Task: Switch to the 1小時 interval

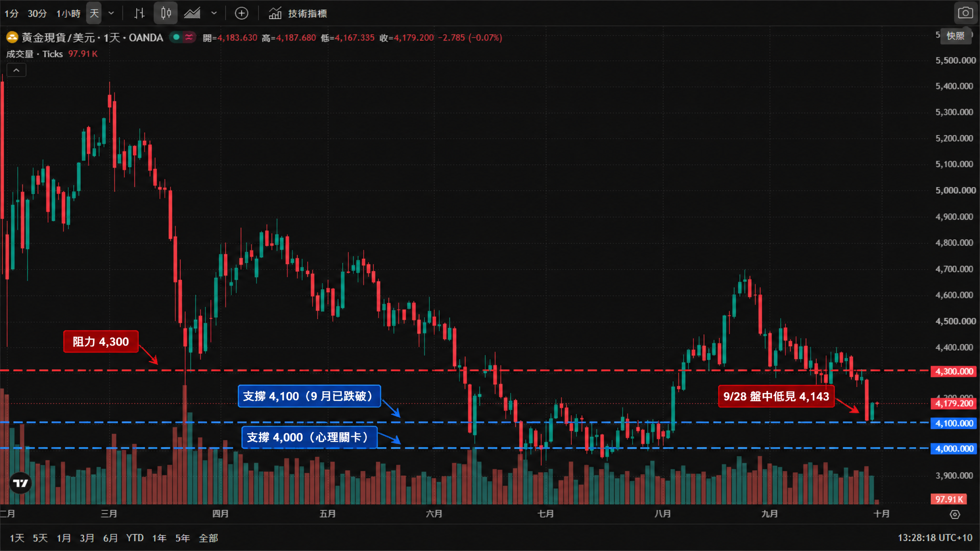Action: pyautogui.click(x=68, y=13)
